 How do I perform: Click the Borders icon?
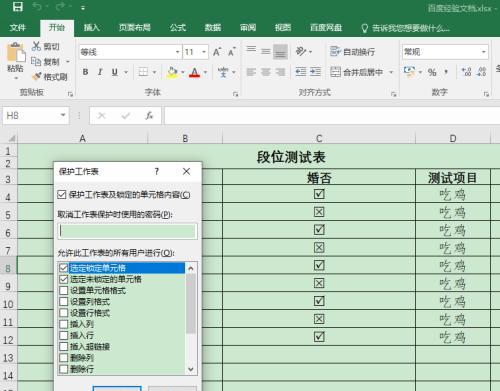point(143,72)
